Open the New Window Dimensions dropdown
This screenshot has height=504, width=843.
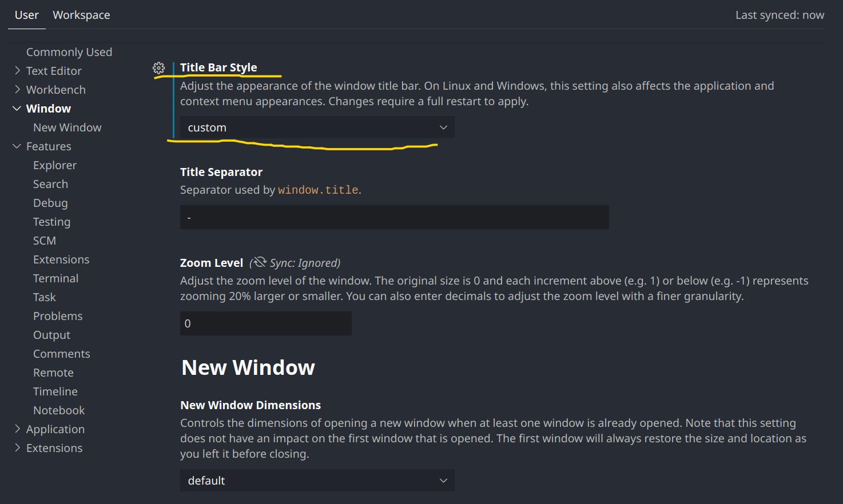point(317,481)
